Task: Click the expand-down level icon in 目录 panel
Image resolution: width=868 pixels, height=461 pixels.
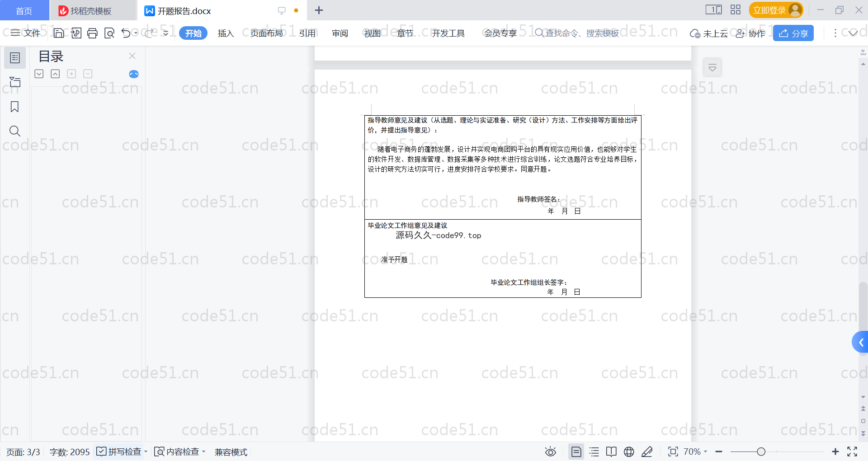Action: coord(39,74)
